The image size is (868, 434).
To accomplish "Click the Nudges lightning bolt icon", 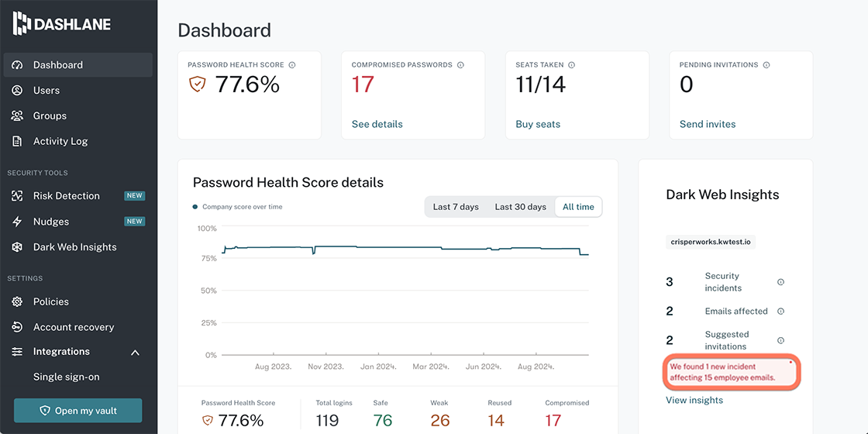I will click(17, 222).
